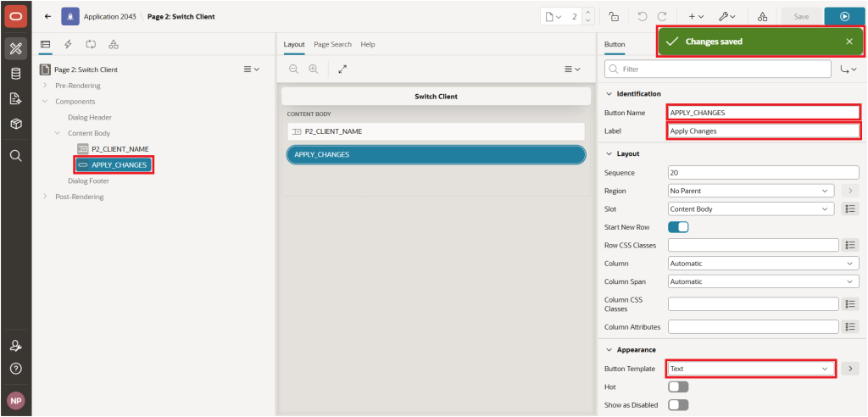The width and height of the screenshot is (868, 417).
Task: Expand the layout pane to fullscreen
Action: [x=342, y=69]
